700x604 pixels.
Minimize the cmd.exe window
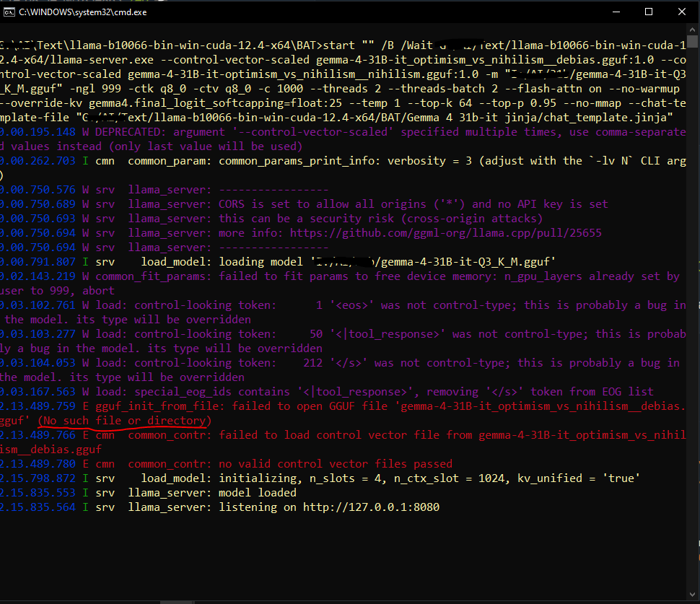pos(616,12)
